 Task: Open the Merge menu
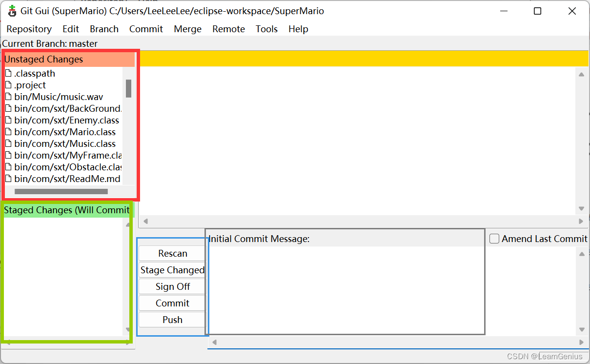[187, 29]
